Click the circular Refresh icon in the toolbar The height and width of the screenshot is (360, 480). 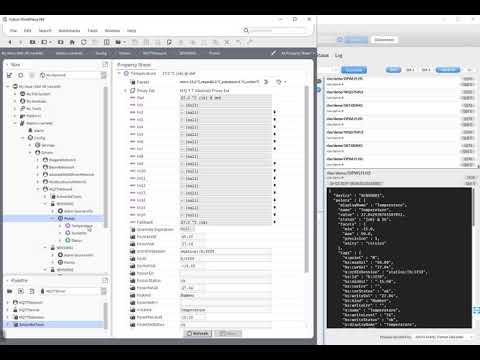(x=84, y=42)
